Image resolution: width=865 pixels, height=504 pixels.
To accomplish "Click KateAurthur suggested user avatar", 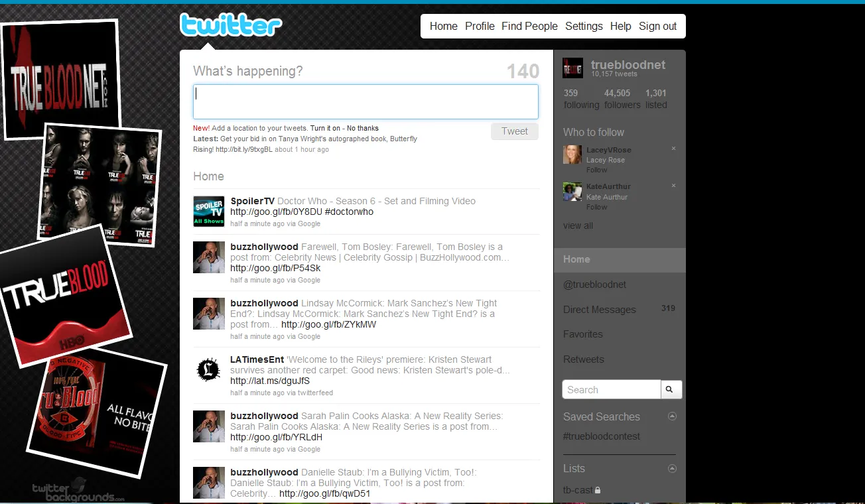I will (x=572, y=192).
